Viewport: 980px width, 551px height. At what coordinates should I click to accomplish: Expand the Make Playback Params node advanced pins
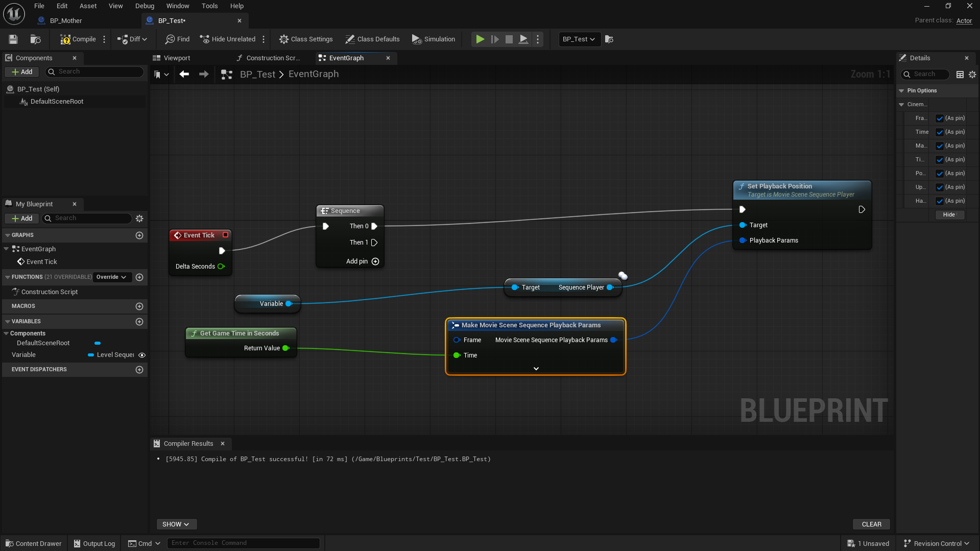pyautogui.click(x=536, y=369)
